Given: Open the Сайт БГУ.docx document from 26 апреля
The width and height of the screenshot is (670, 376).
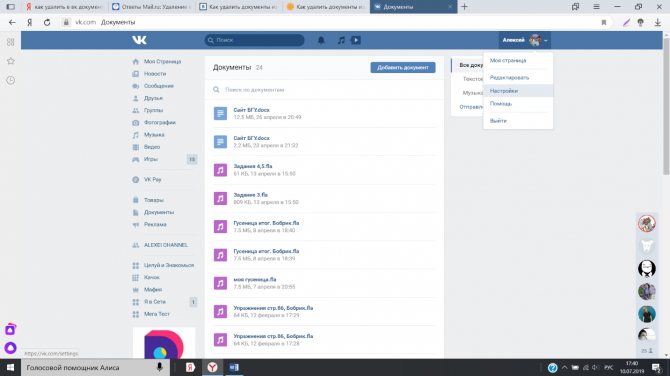Looking at the screenshot, I should [x=251, y=110].
